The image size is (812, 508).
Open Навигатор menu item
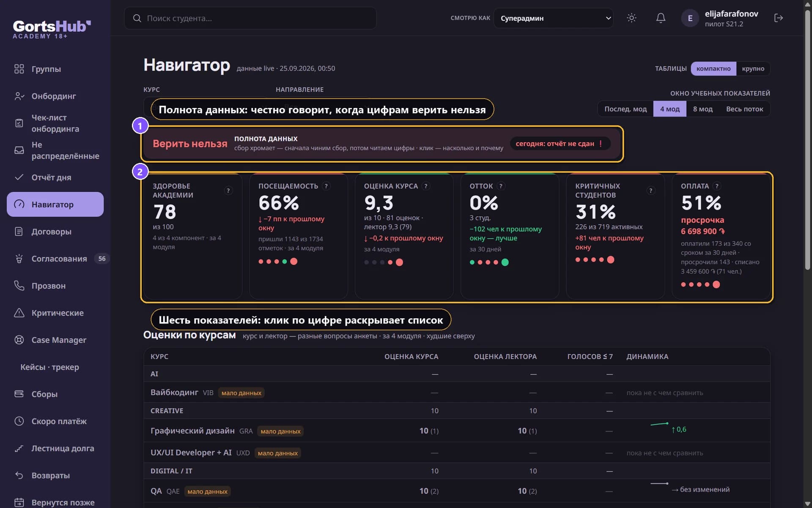55,204
